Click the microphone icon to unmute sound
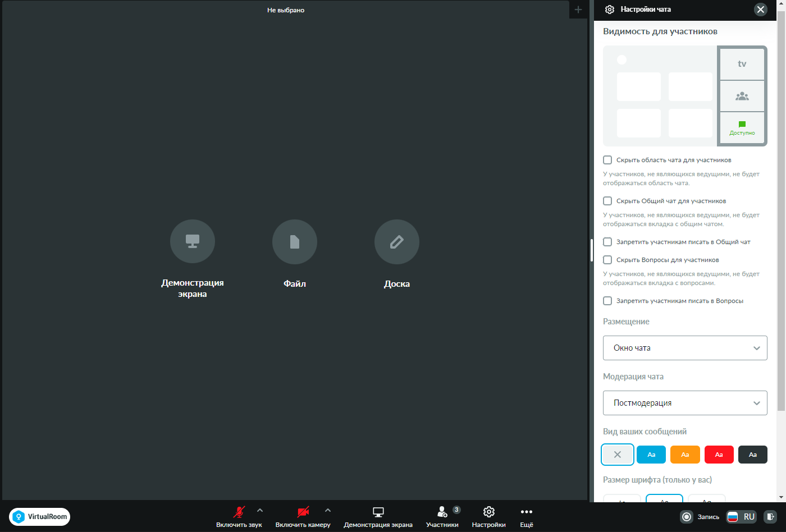 click(x=239, y=512)
